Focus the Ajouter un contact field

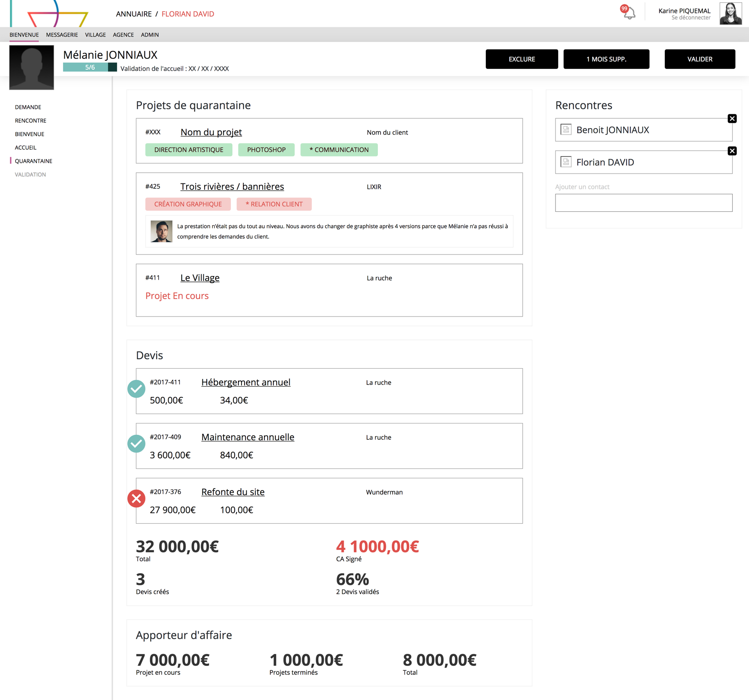click(x=643, y=203)
